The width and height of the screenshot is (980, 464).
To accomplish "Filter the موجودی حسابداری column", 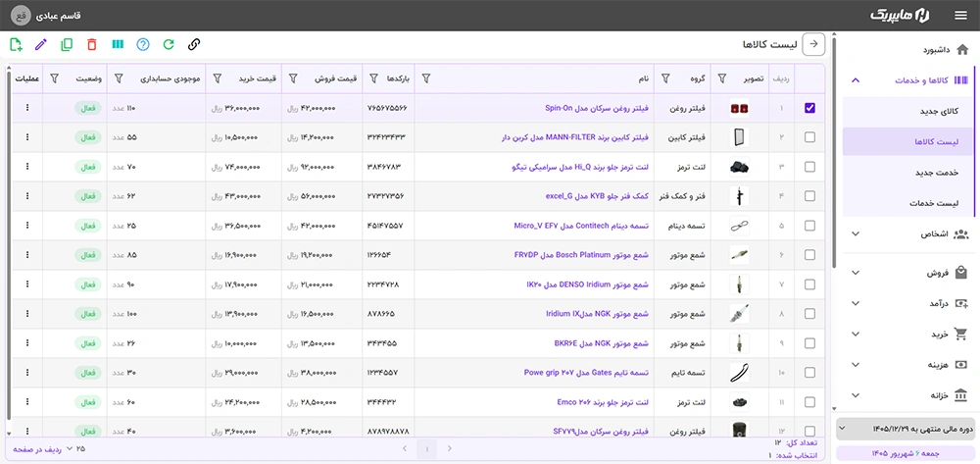I will (x=119, y=78).
